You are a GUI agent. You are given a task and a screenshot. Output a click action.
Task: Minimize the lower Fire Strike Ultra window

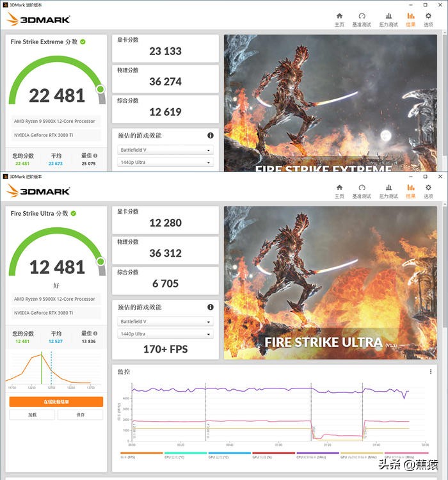point(411,177)
